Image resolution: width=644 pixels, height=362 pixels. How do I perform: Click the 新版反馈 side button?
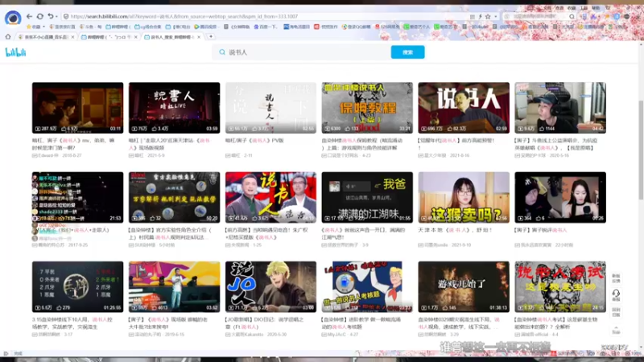616,278
